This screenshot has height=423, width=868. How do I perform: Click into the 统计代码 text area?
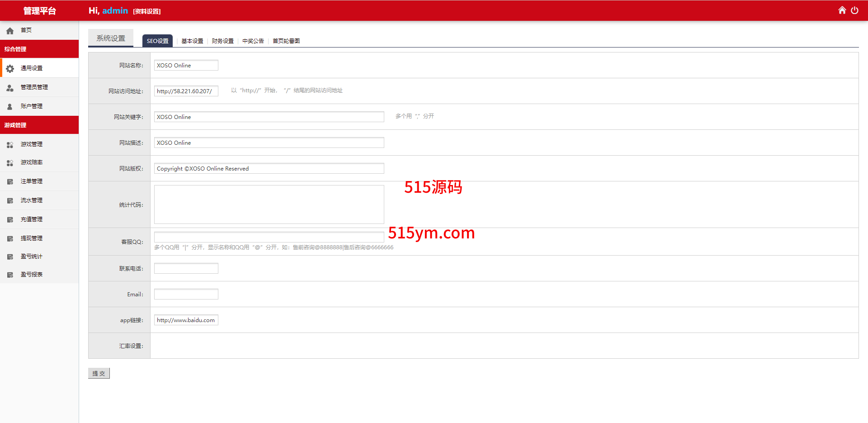[269, 204]
